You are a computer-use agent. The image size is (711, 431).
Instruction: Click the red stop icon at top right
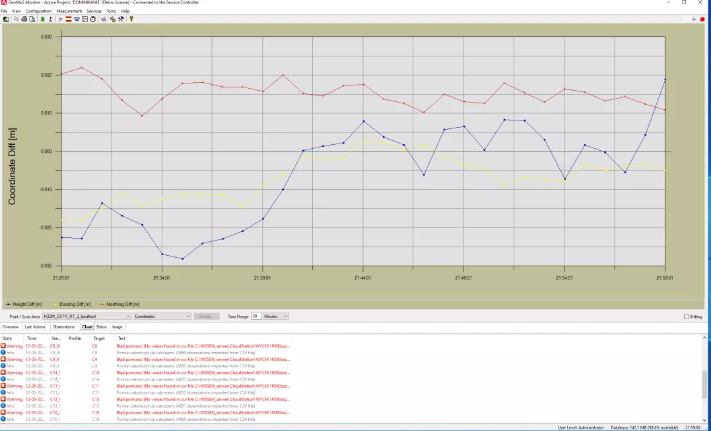click(703, 18)
